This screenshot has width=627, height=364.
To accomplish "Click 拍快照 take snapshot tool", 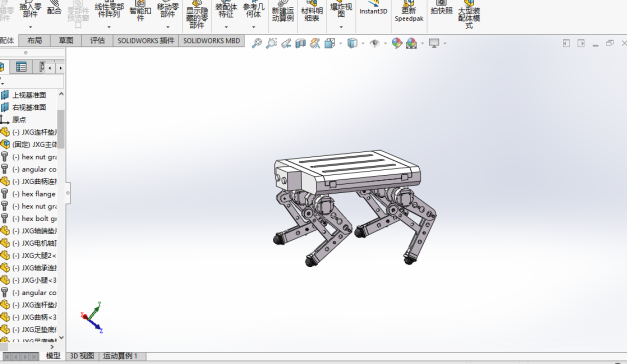I will [441, 8].
